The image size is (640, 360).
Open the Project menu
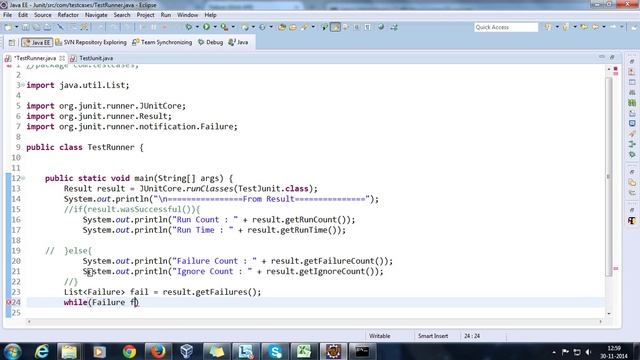tap(145, 15)
